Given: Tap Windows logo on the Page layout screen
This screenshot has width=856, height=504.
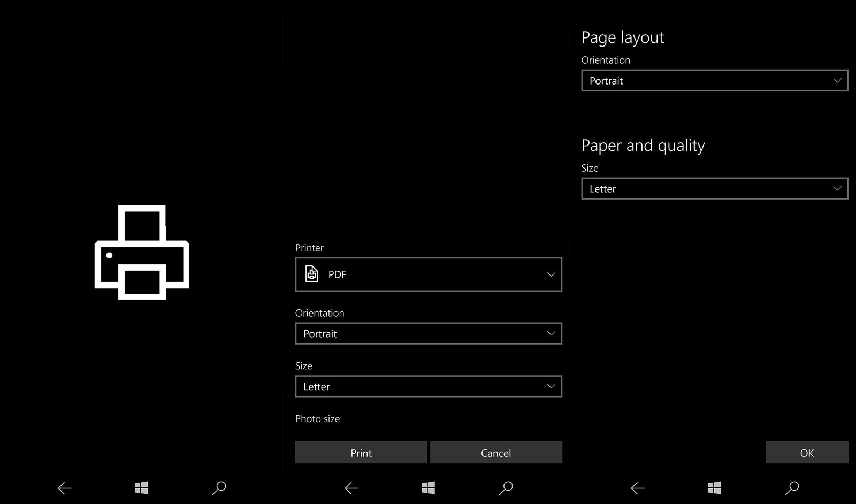Looking at the screenshot, I should point(714,487).
